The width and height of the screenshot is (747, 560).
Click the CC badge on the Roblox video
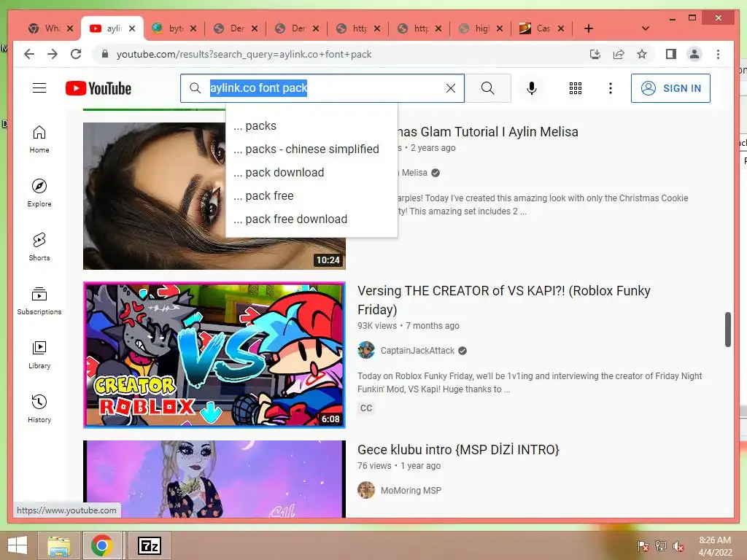pyautogui.click(x=366, y=408)
